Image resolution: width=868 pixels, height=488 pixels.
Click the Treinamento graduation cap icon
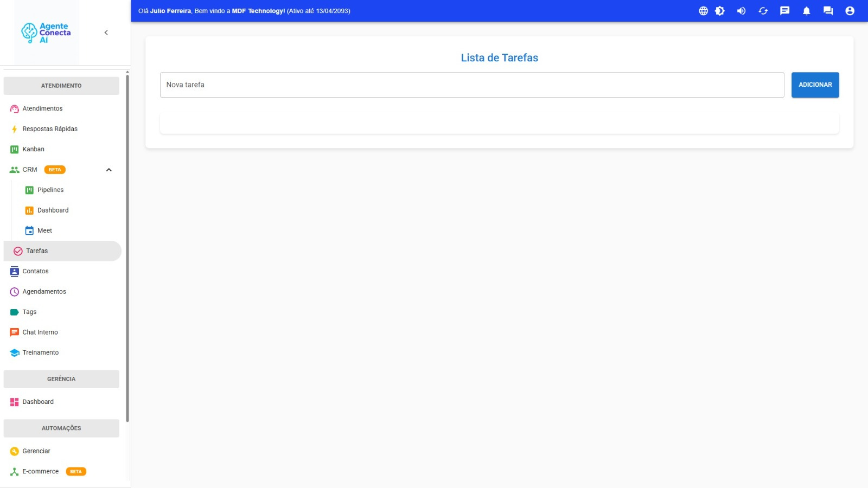click(15, 353)
